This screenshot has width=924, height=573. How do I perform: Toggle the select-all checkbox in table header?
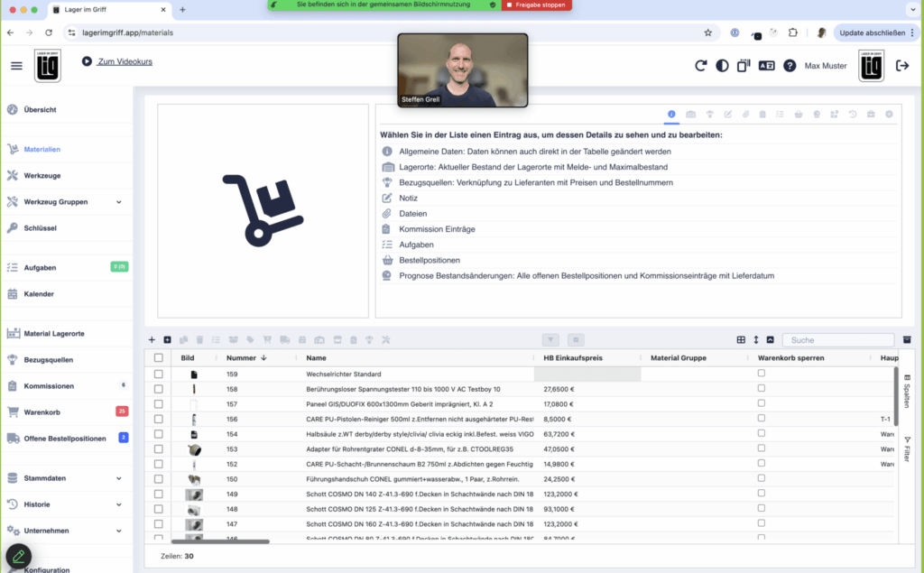pos(159,357)
